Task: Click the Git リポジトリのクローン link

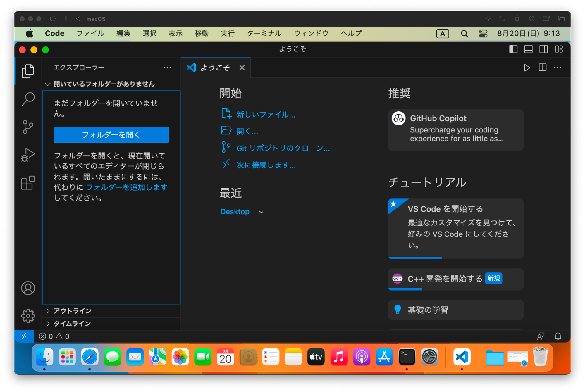Action: (283, 148)
